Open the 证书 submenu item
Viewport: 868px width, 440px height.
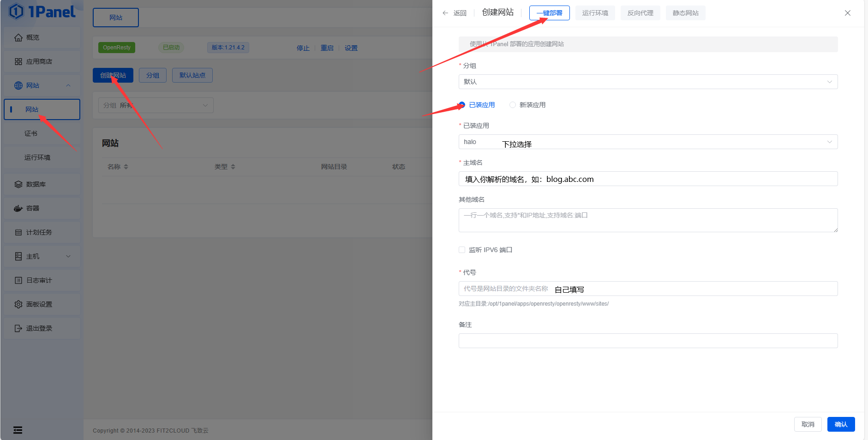[x=42, y=133]
